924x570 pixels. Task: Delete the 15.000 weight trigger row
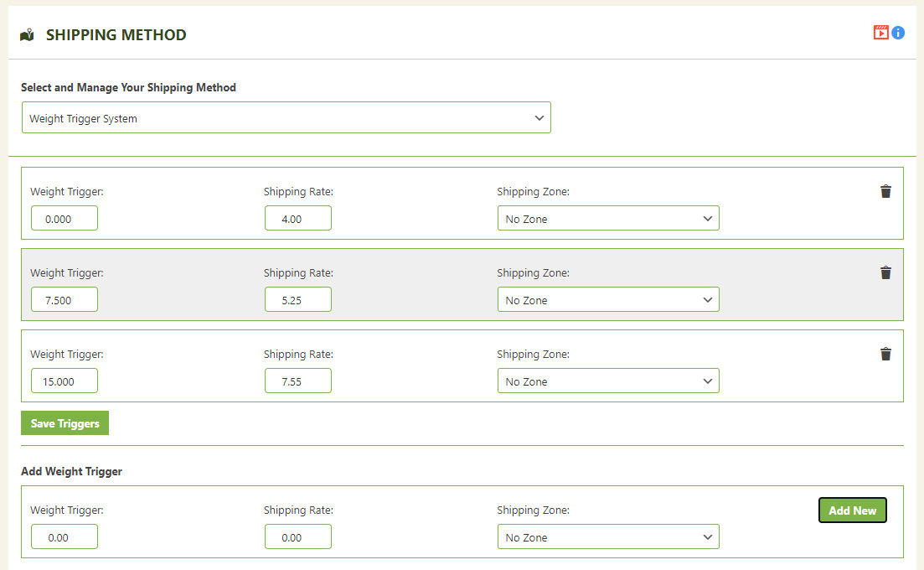[885, 354]
